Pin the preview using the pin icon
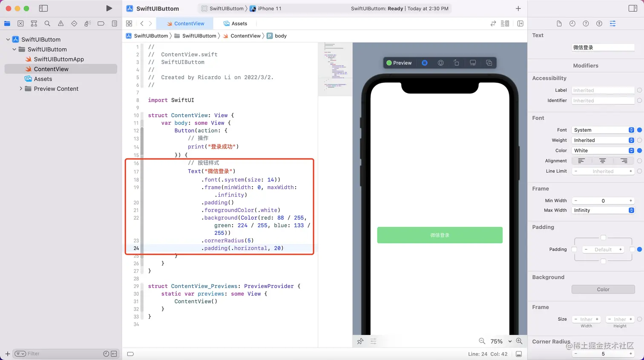This screenshot has height=360, width=644. (x=360, y=341)
